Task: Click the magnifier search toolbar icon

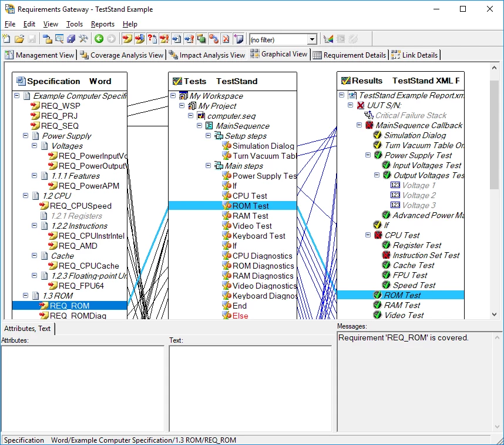Action: coord(59,39)
